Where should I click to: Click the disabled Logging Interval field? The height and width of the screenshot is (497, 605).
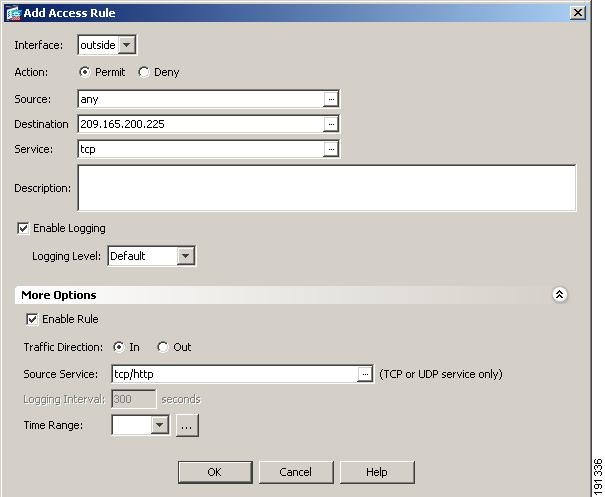click(134, 399)
